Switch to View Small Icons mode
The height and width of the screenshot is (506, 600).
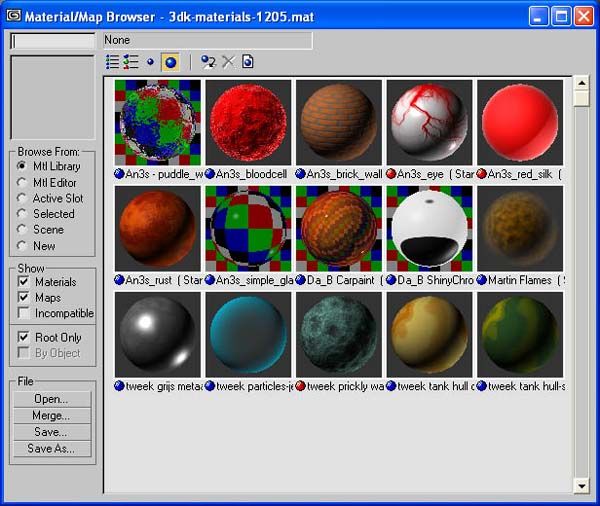tap(150, 62)
